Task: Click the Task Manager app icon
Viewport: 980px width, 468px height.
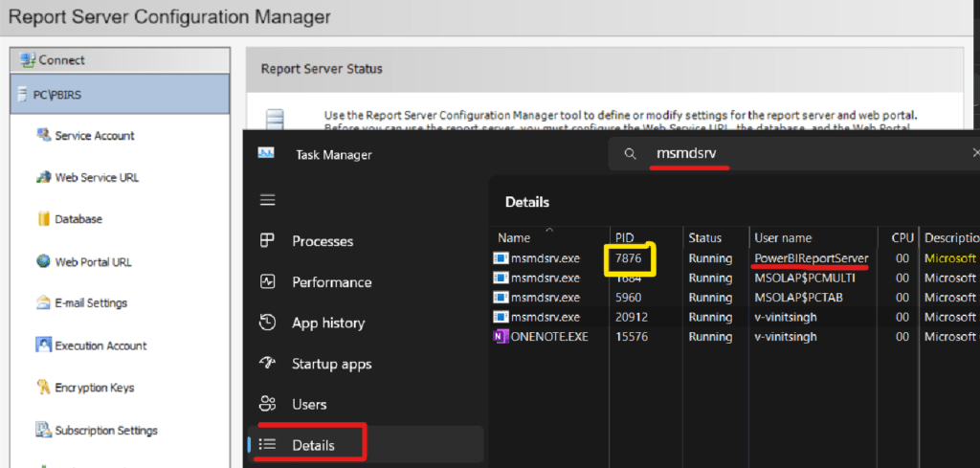Action: [268, 154]
